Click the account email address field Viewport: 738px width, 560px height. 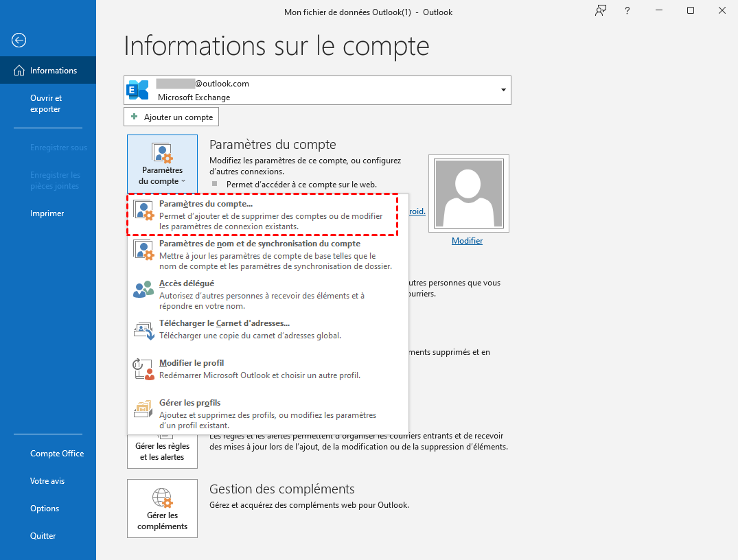(x=317, y=90)
